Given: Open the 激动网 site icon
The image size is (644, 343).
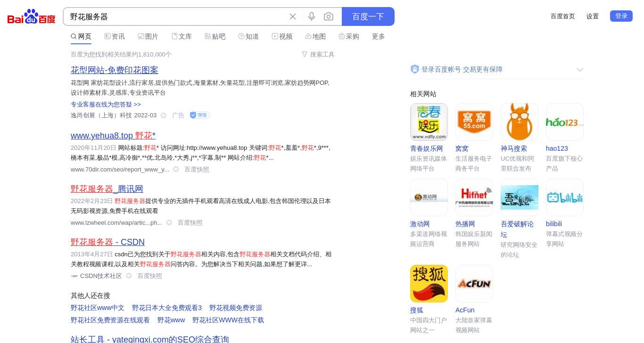Looking at the screenshot, I should click(x=429, y=197).
